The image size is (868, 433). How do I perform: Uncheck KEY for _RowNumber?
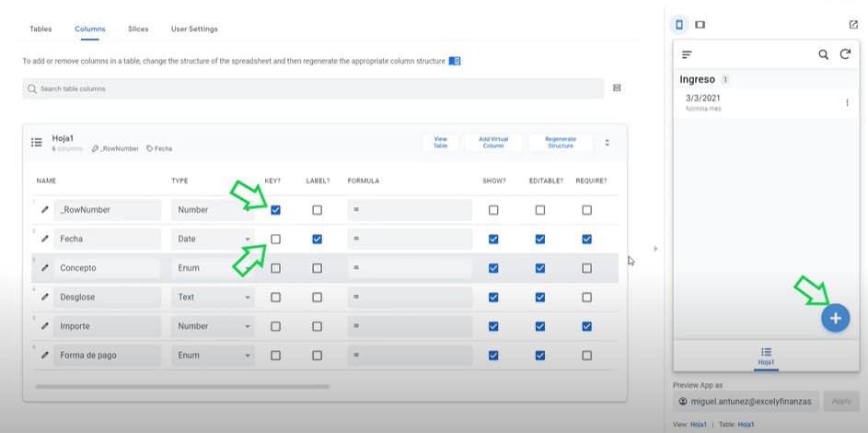(x=275, y=210)
